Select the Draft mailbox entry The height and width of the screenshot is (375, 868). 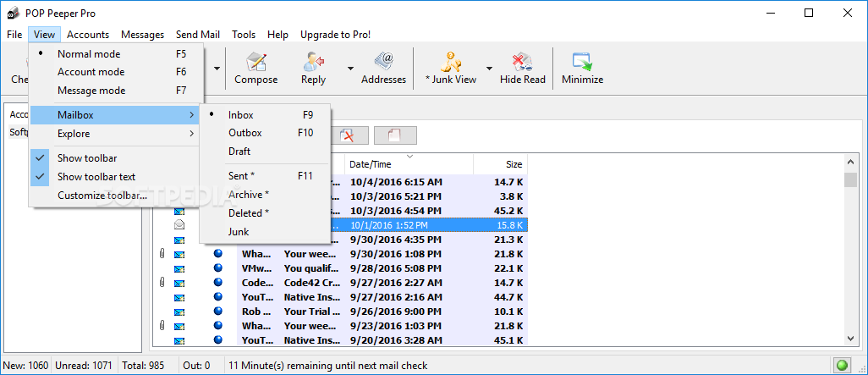coord(265,152)
